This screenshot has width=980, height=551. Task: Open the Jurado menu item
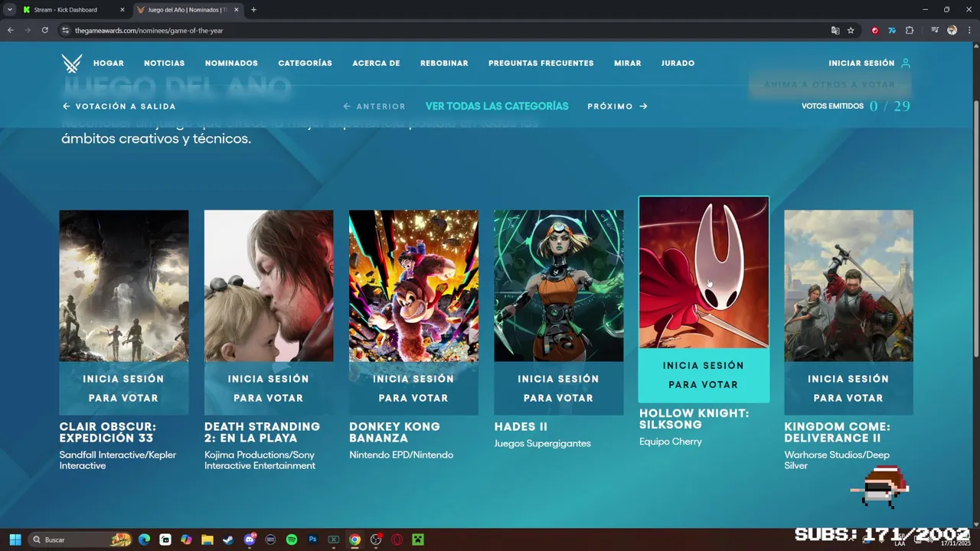click(x=678, y=64)
